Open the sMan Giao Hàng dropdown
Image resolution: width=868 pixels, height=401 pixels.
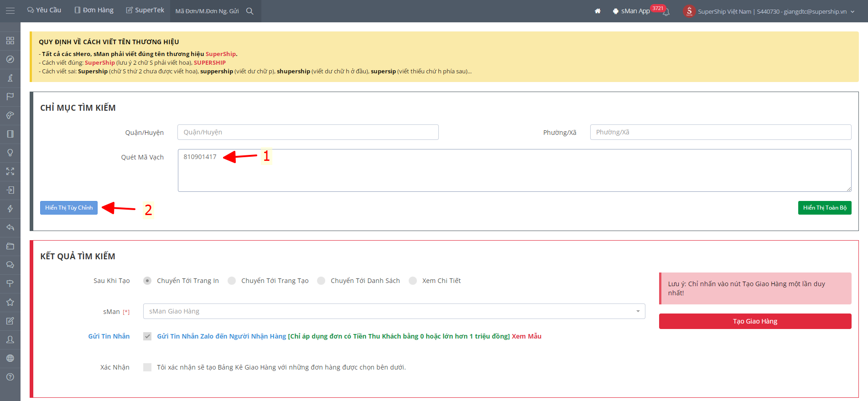coord(394,311)
